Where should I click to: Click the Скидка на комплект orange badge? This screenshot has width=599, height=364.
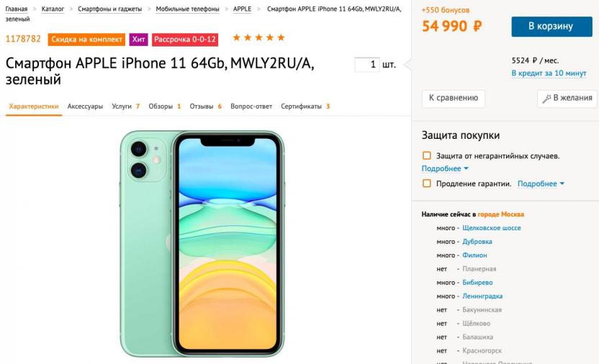tap(86, 40)
